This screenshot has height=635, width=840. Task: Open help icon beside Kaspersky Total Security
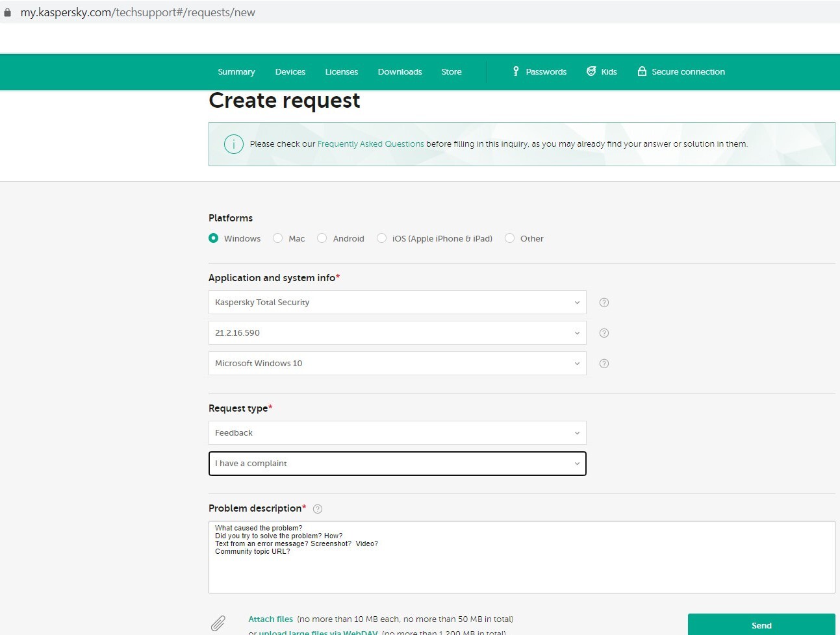point(604,303)
